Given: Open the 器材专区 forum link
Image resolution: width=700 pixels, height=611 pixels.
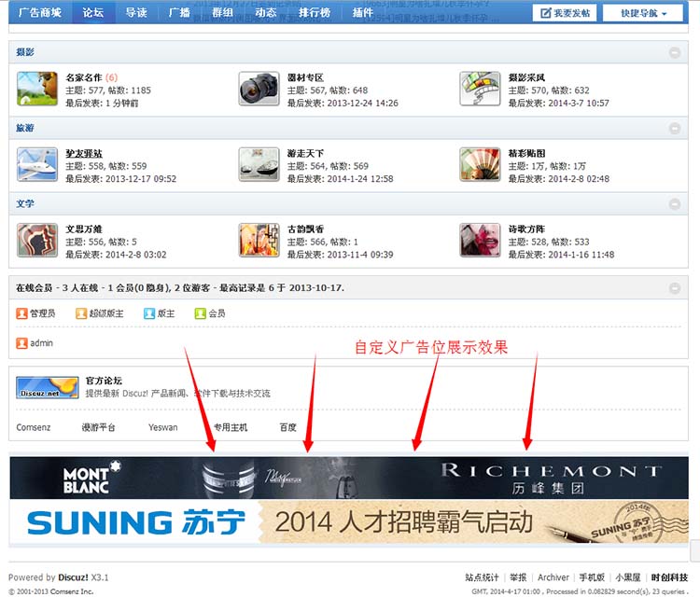Looking at the screenshot, I should coord(305,77).
